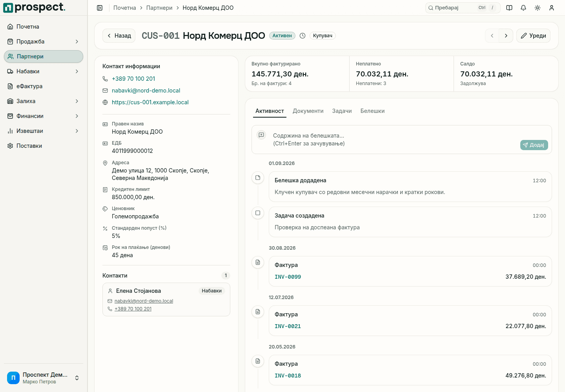Expand the Извештаи sidebar section

pos(44,131)
